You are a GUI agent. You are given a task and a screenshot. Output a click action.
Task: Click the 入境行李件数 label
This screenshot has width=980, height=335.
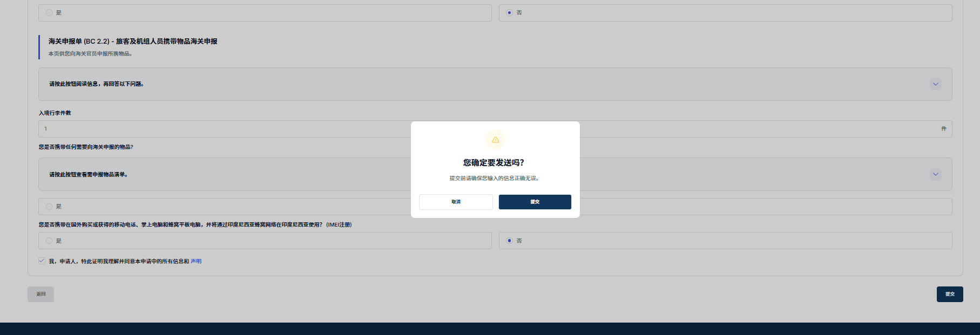(x=55, y=113)
